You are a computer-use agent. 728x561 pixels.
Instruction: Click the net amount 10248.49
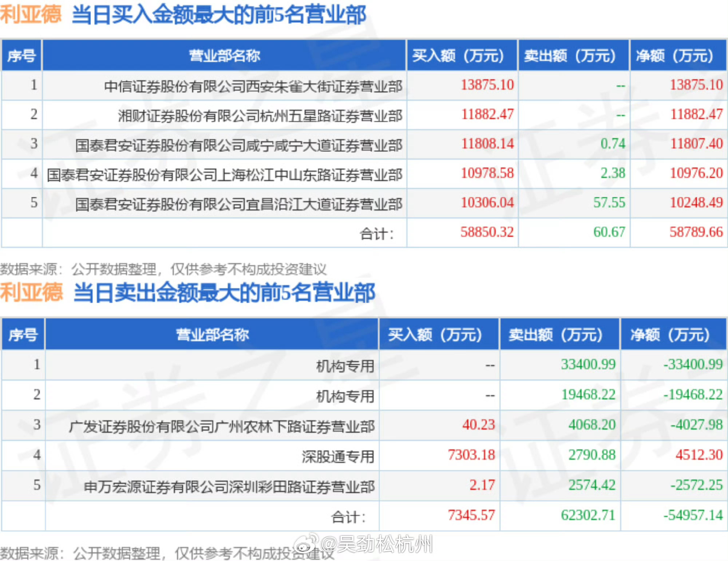click(x=696, y=202)
